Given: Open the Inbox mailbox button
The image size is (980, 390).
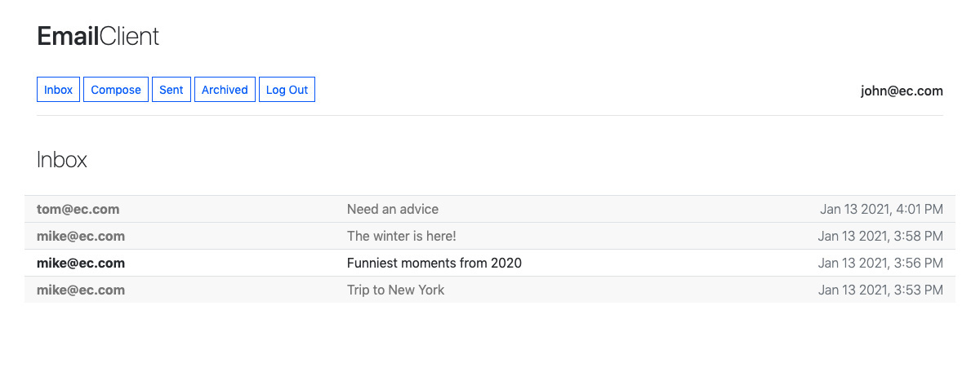Looking at the screenshot, I should click(58, 90).
